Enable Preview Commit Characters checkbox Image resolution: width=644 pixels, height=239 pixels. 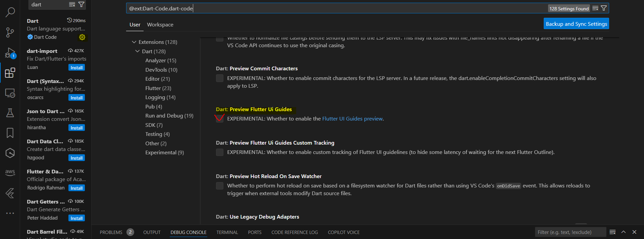tap(220, 78)
